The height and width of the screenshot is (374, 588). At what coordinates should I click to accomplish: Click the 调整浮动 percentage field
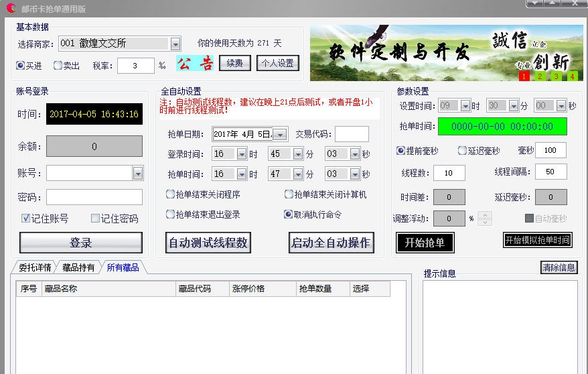[449, 219]
